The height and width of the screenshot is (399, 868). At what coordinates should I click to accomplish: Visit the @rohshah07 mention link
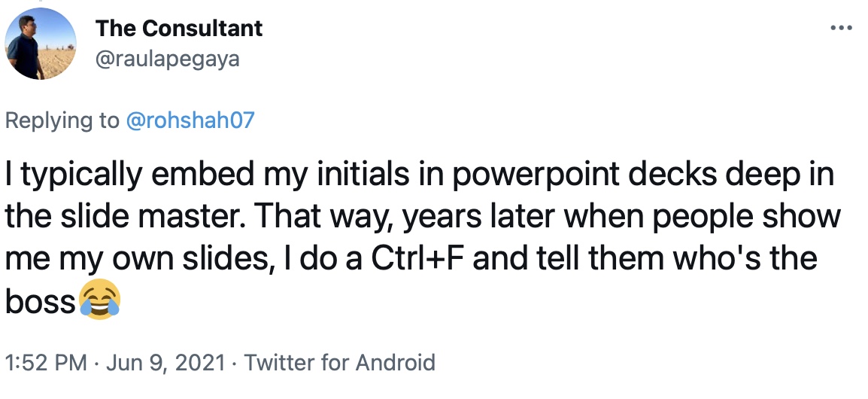pyautogui.click(x=190, y=120)
